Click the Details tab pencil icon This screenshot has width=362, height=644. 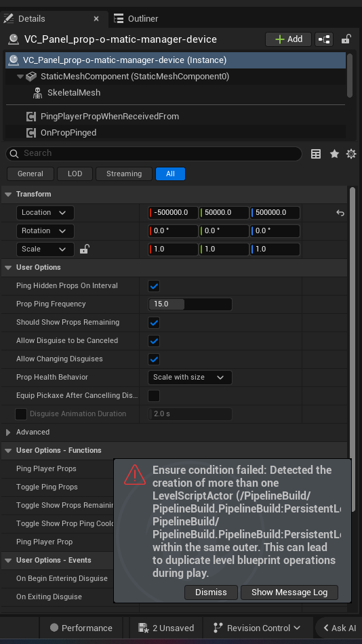tap(8, 18)
